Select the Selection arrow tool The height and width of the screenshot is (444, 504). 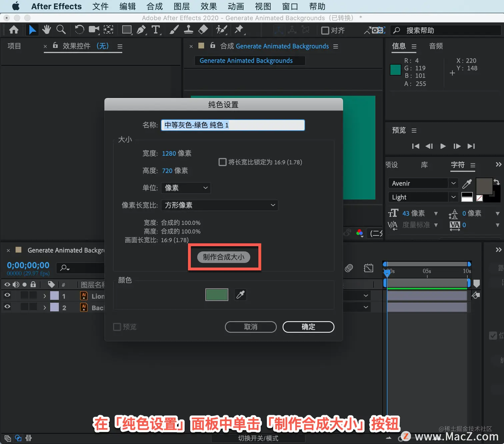coord(32,30)
